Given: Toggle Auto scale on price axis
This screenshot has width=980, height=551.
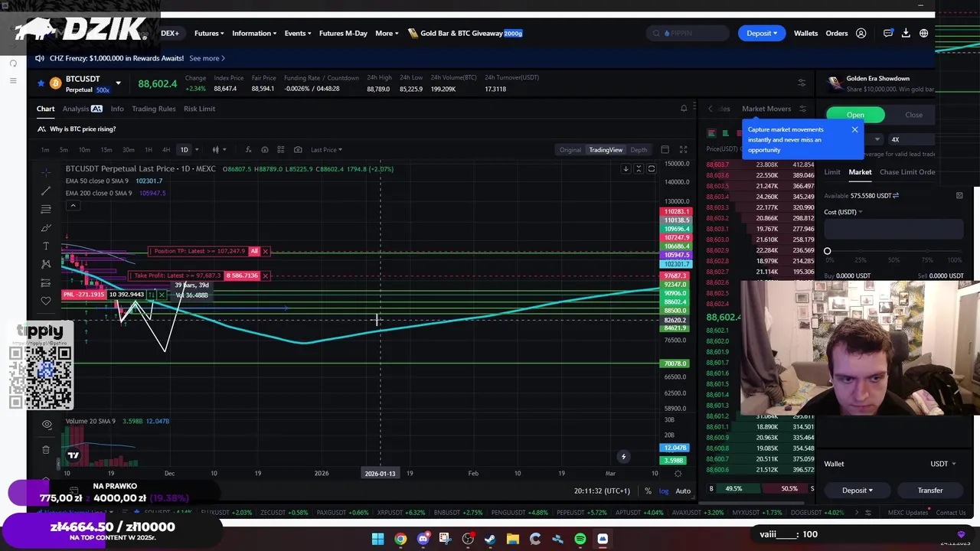Looking at the screenshot, I should point(683,491).
